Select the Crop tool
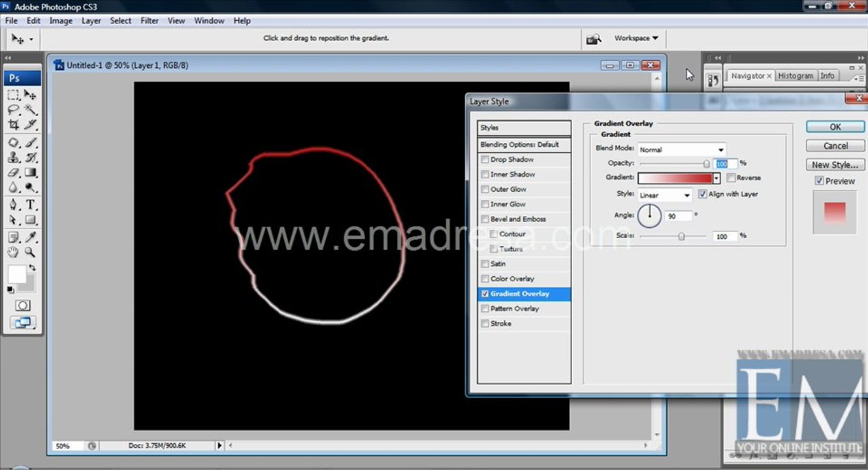Screen dimensions: 868x470 point(14,124)
